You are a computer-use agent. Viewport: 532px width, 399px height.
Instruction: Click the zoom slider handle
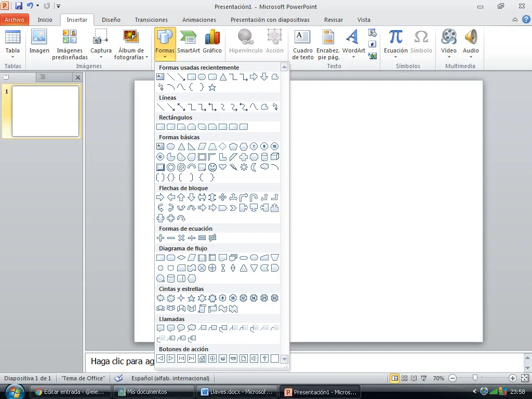pyautogui.click(x=475, y=378)
